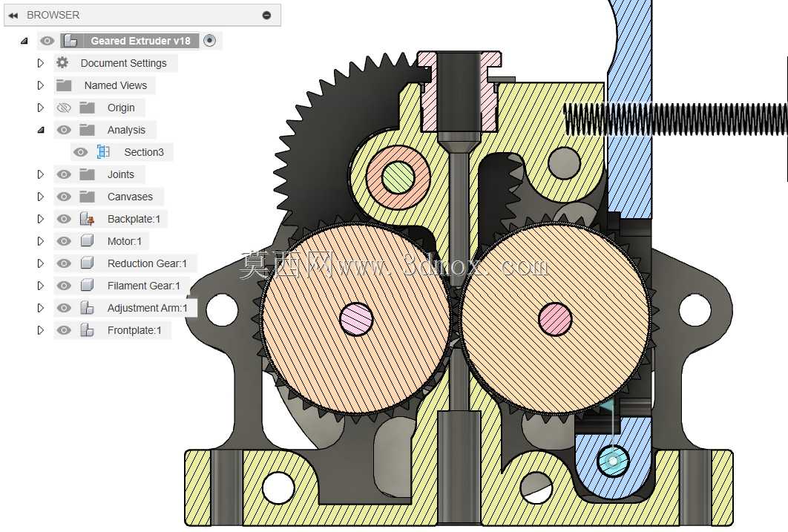The height and width of the screenshot is (532, 788).
Task: Expand the Document Settings node
Action: 41,63
